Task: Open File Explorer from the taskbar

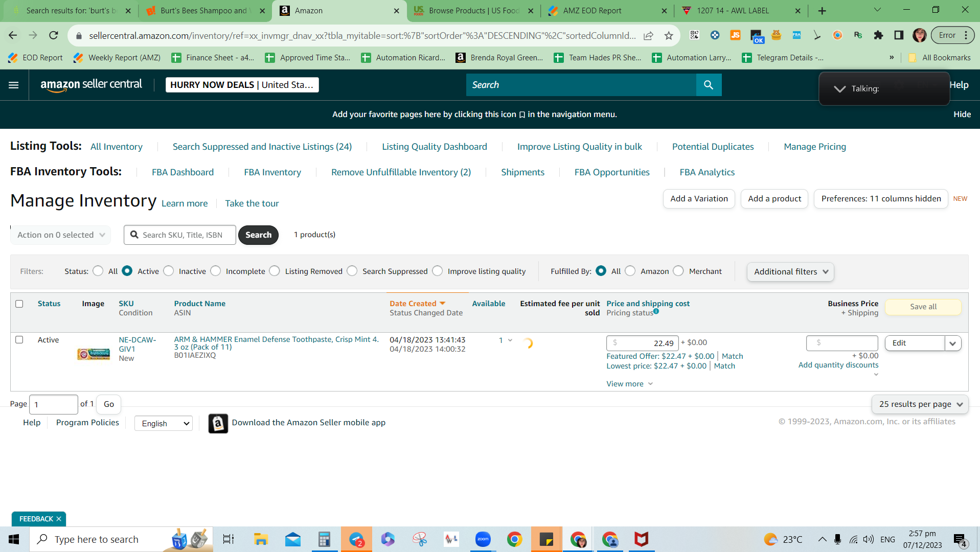Action: (261, 539)
